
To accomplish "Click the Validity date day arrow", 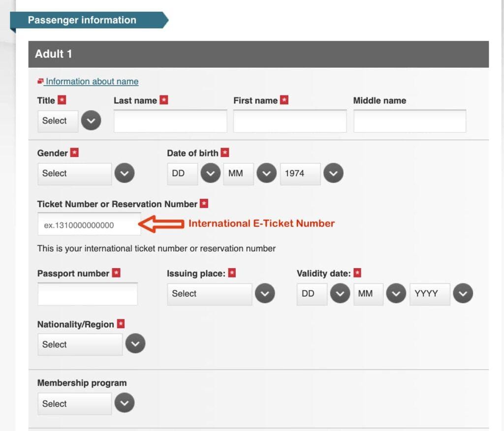I will point(340,293).
